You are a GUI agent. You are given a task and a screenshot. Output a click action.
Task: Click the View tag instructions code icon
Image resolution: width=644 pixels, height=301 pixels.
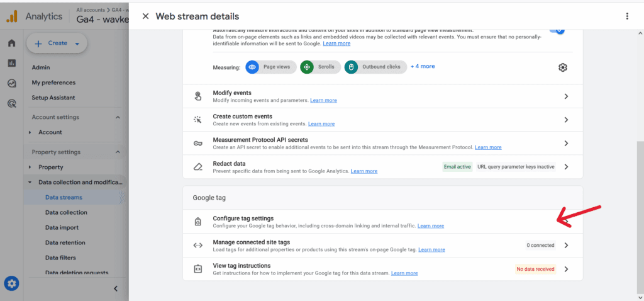click(197, 270)
